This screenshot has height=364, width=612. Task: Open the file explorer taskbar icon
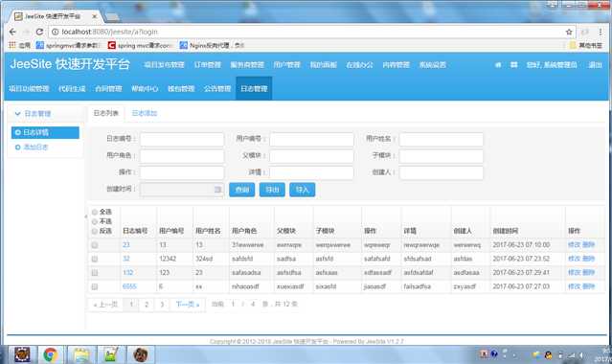coord(81,354)
